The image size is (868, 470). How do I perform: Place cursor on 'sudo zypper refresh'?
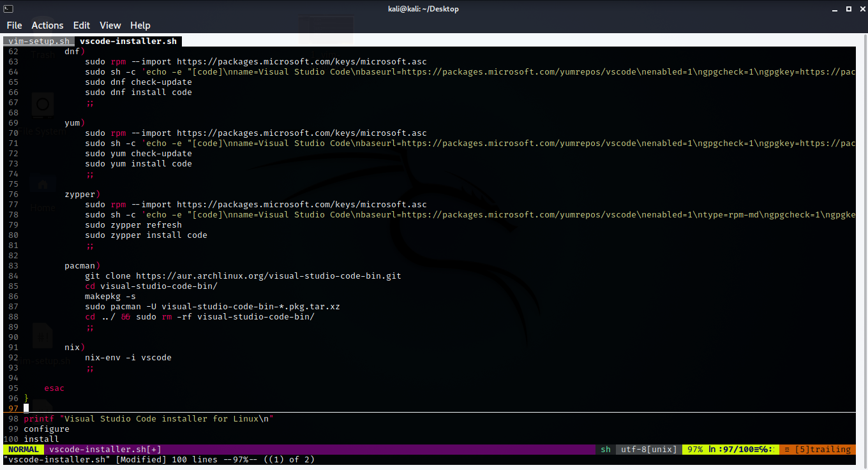pyautogui.click(x=133, y=225)
